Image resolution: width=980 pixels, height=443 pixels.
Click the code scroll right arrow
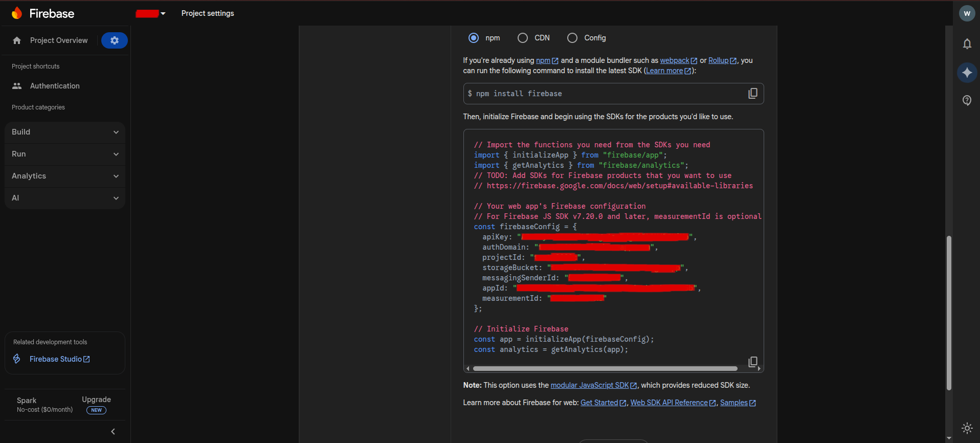(759, 368)
